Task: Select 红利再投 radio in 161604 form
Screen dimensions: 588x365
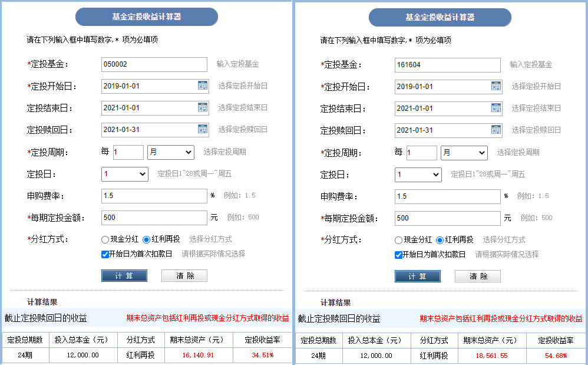Action: (440, 240)
